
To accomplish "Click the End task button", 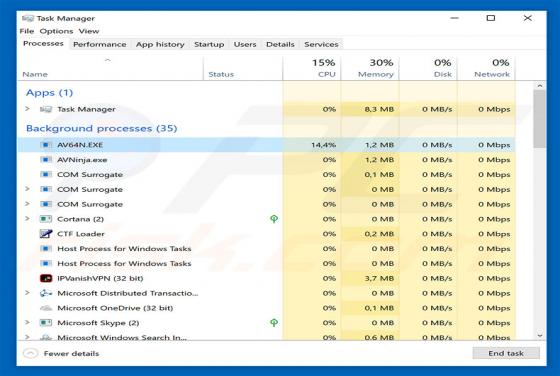I will 506,353.
